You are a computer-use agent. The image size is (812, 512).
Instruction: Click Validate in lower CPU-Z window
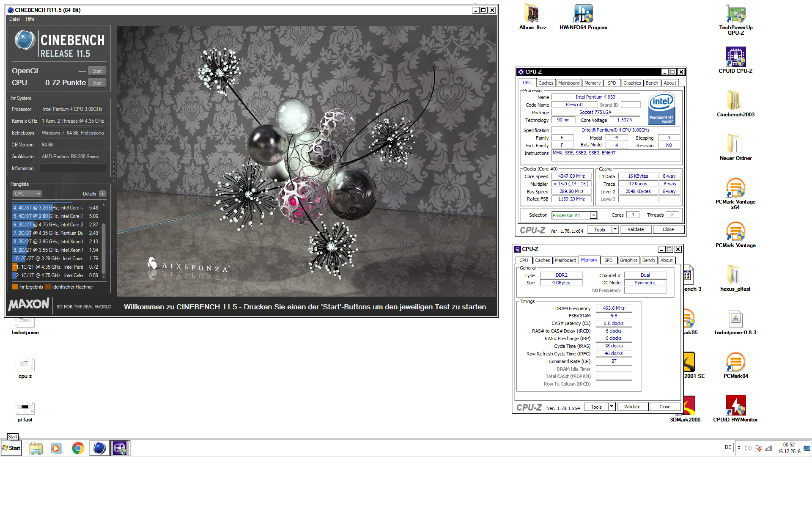(632, 407)
